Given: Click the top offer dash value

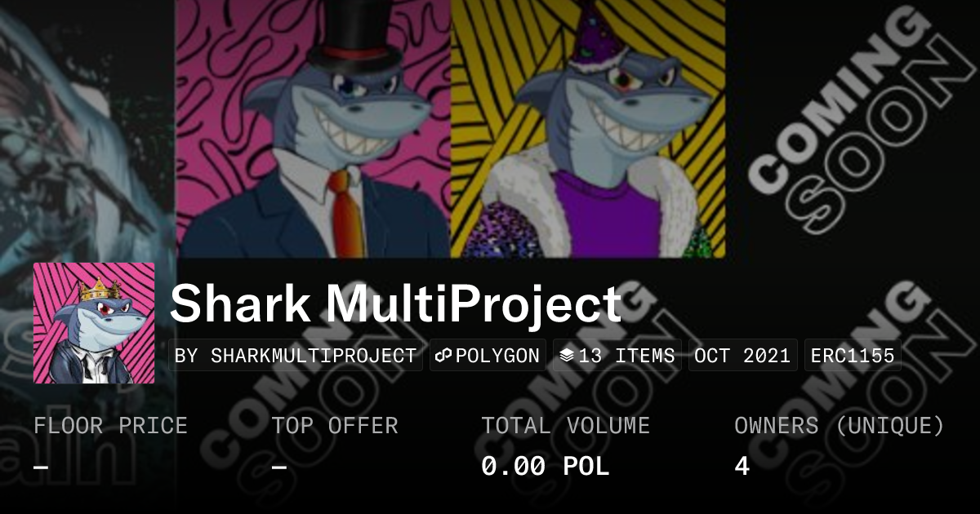Looking at the screenshot, I should click(x=278, y=467).
